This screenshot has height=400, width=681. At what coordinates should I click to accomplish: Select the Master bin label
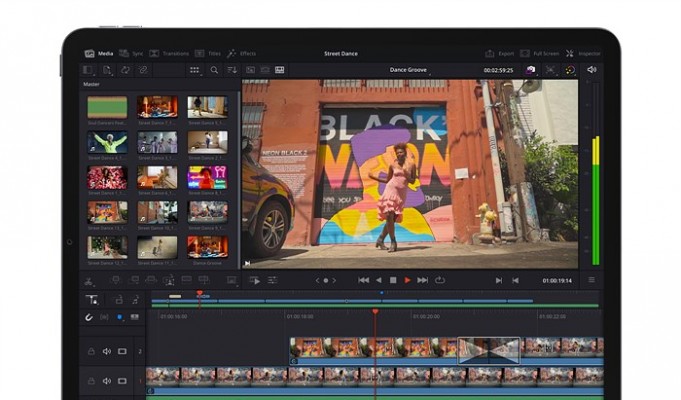click(x=91, y=84)
